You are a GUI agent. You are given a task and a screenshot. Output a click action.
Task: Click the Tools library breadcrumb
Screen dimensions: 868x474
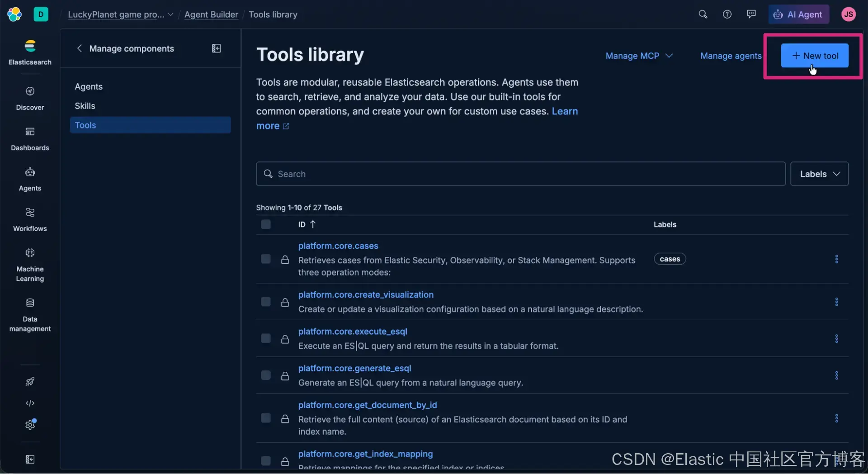coord(273,14)
